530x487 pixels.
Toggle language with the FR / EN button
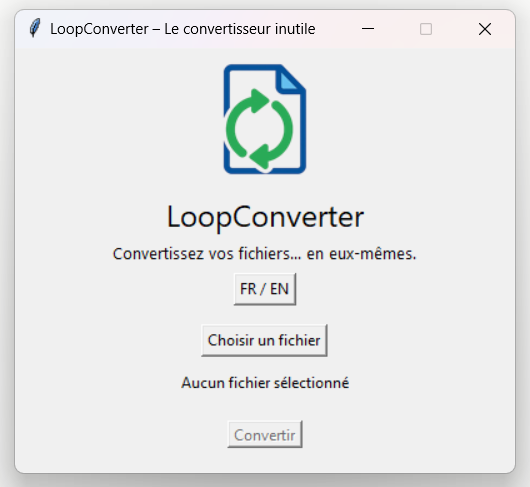[x=265, y=289]
